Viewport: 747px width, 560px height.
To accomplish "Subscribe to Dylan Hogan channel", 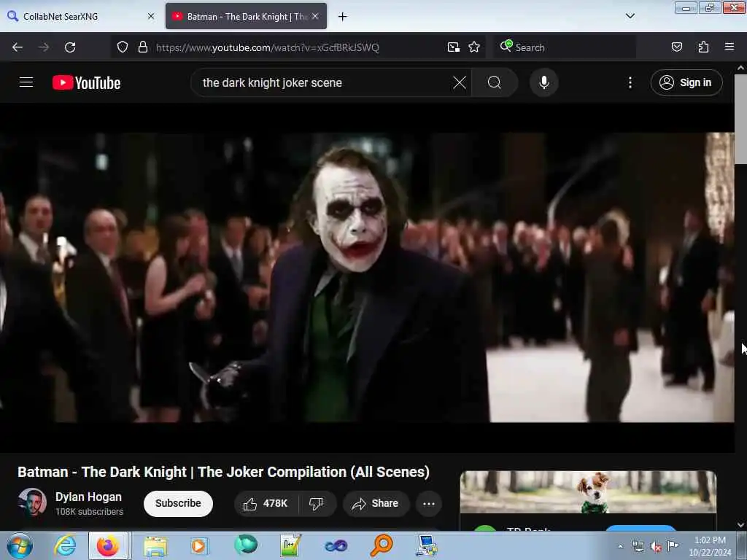I will click(x=178, y=503).
